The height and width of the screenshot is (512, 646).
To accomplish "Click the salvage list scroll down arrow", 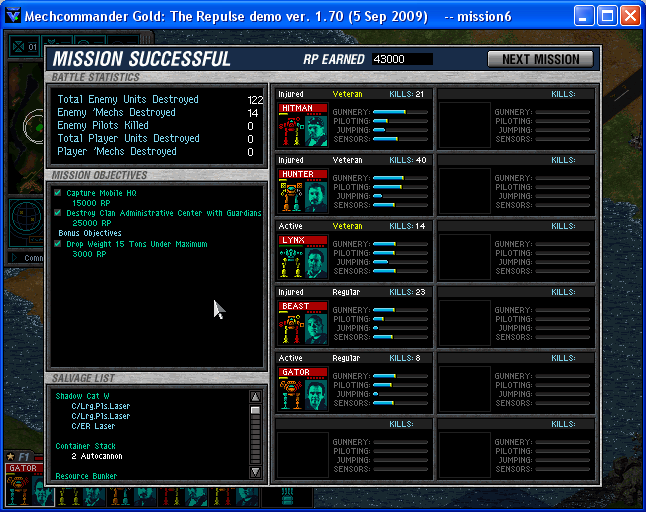I will tap(255, 472).
